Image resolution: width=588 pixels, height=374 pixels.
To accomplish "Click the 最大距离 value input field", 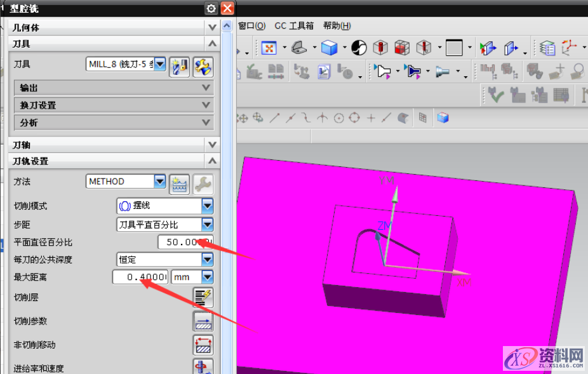I will pos(141,277).
